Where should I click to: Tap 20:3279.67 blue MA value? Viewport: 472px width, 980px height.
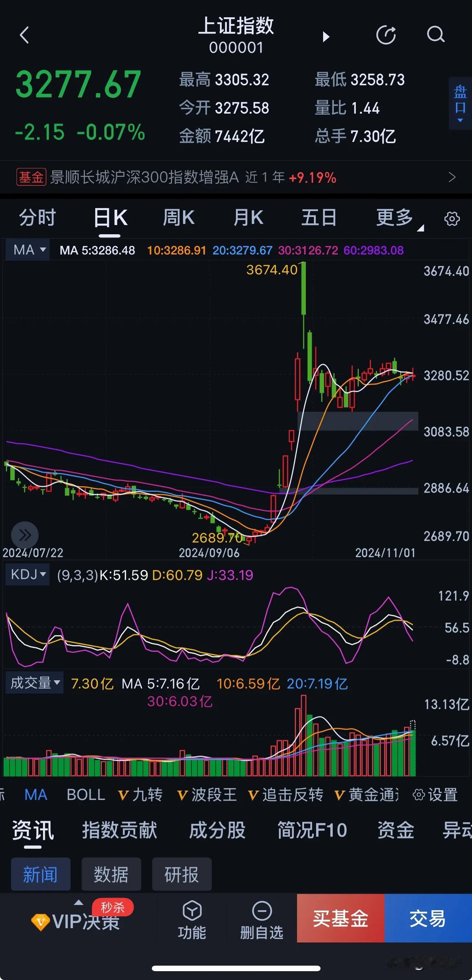point(242,250)
